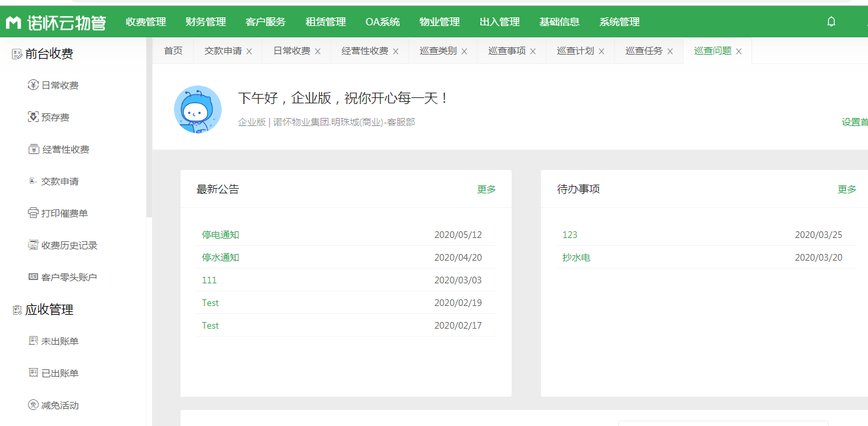Viewport: 868px width, 426px height.
Task: Click the 客户零头账户 icon
Action: [x=33, y=277]
